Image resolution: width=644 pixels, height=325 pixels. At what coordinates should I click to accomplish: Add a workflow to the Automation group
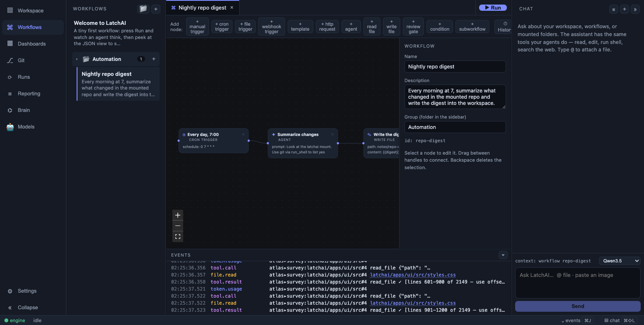pos(154,59)
